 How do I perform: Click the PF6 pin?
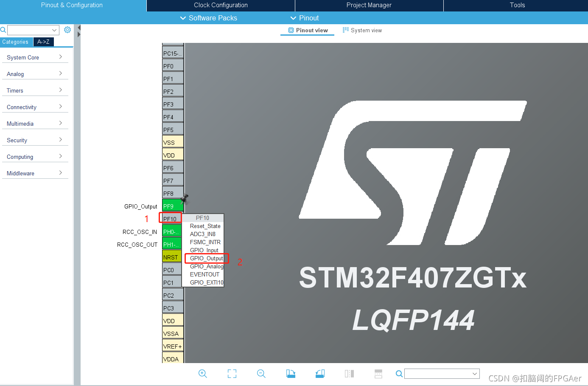(x=173, y=167)
